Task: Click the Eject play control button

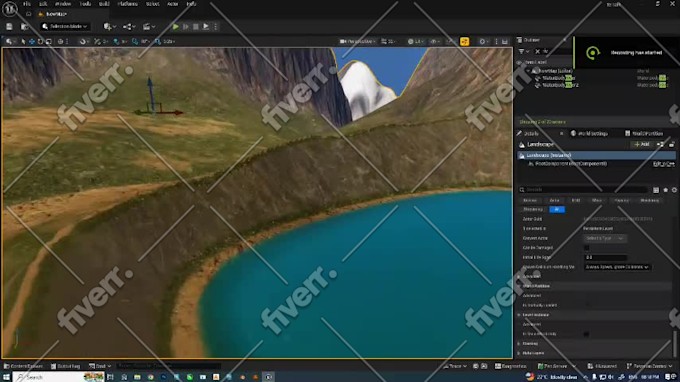Action: (206, 27)
